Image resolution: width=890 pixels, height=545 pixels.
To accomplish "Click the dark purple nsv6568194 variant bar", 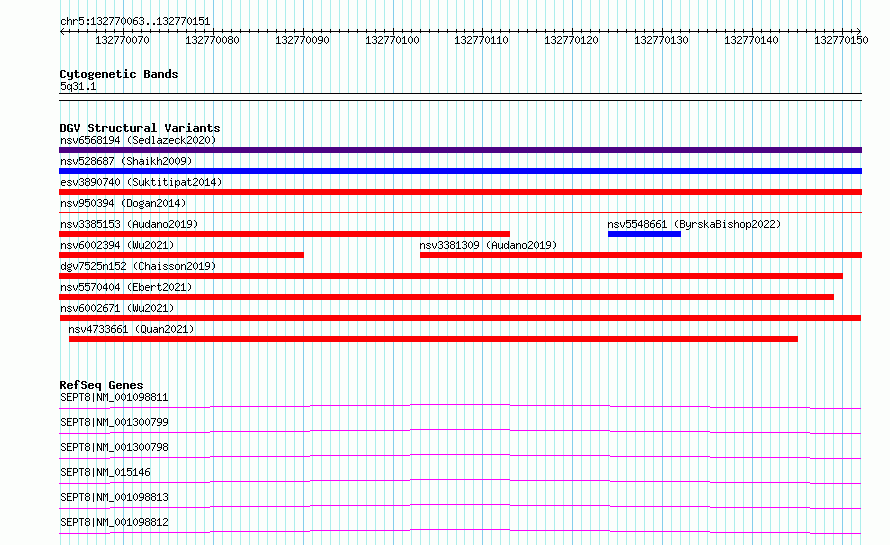I will [x=460, y=150].
